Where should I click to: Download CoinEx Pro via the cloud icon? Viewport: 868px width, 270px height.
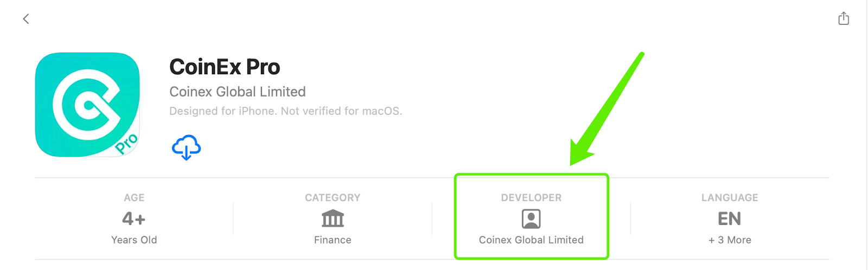tap(186, 147)
